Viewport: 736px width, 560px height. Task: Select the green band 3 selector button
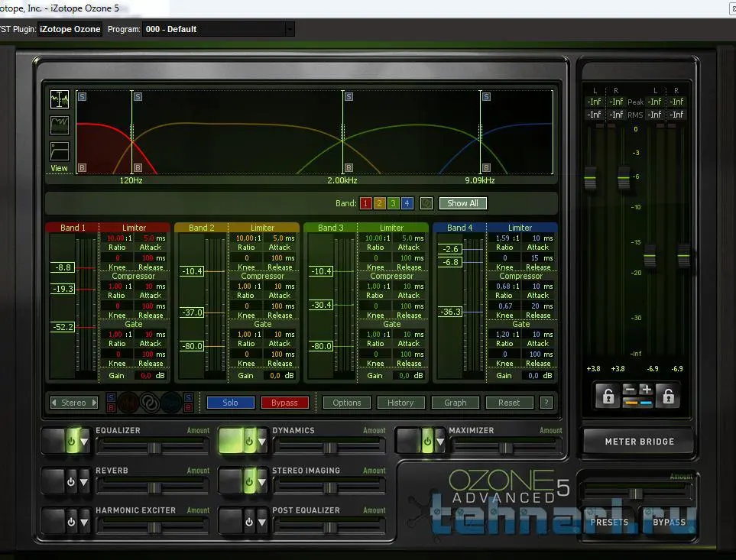394,203
